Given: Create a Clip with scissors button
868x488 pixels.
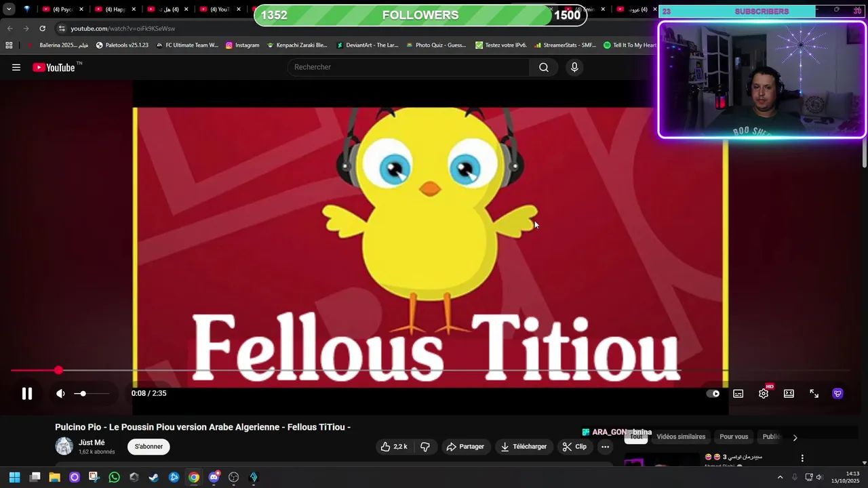Looking at the screenshot, I should pyautogui.click(x=574, y=447).
